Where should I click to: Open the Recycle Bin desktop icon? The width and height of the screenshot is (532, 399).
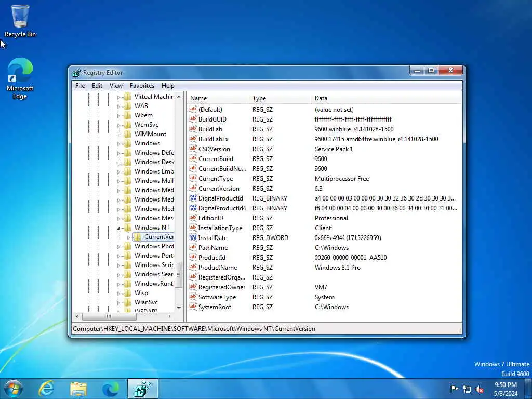pyautogui.click(x=20, y=21)
